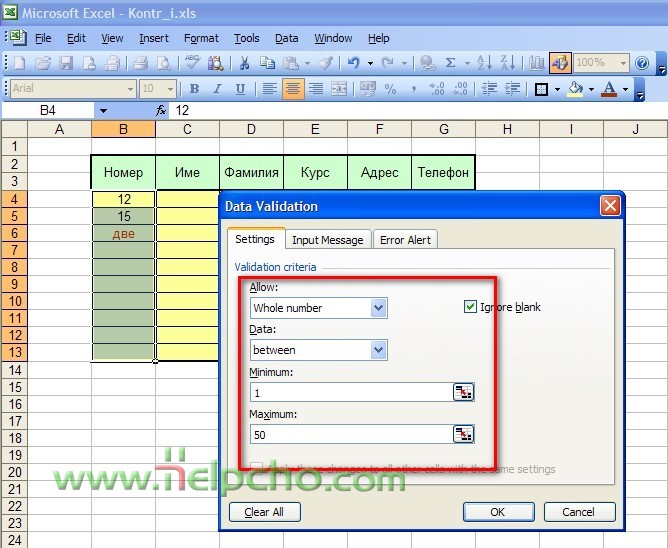Switch to the Input Message tab
The image size is (668, 548).
(x=328, y=240)
